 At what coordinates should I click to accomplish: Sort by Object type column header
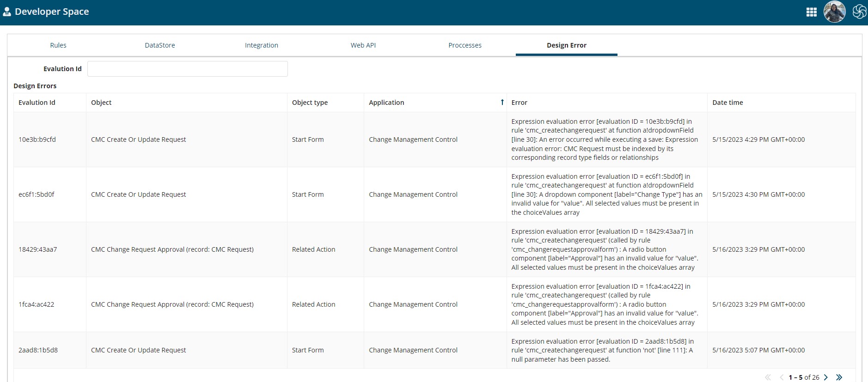pos(310,103)
